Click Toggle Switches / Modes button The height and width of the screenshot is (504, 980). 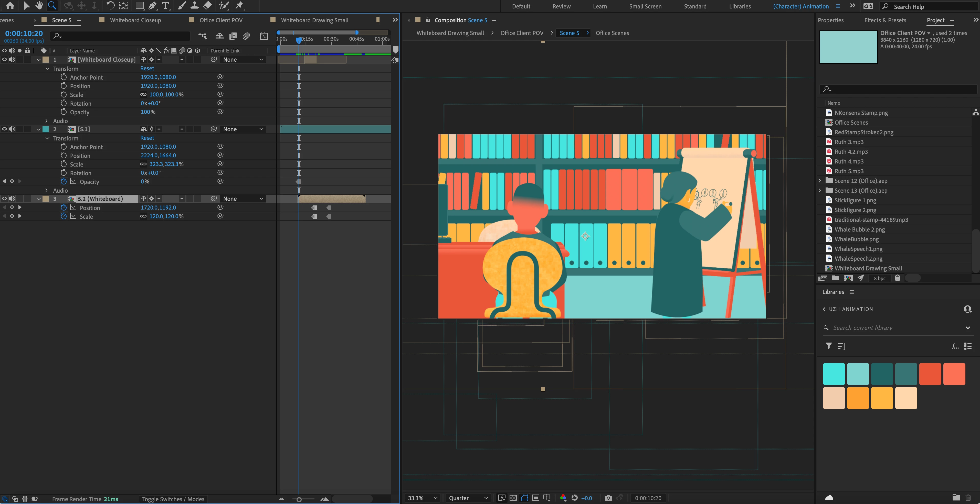[173, 499]
